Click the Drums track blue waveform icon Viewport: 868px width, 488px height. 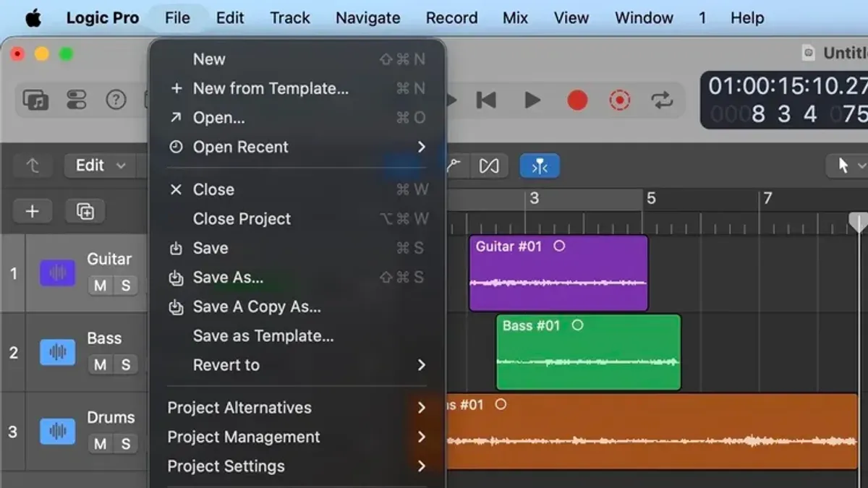click(57, 431)
